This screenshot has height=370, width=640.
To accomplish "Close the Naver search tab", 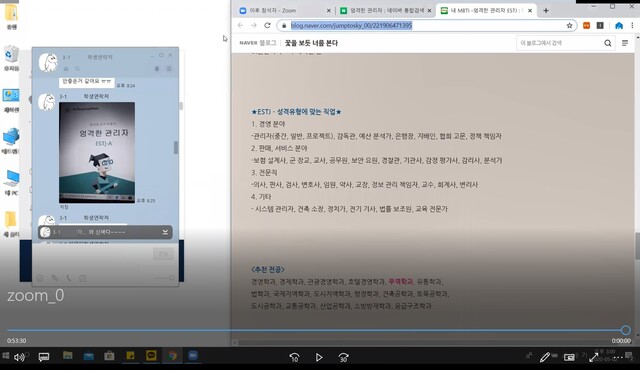I will click(429, 11).
